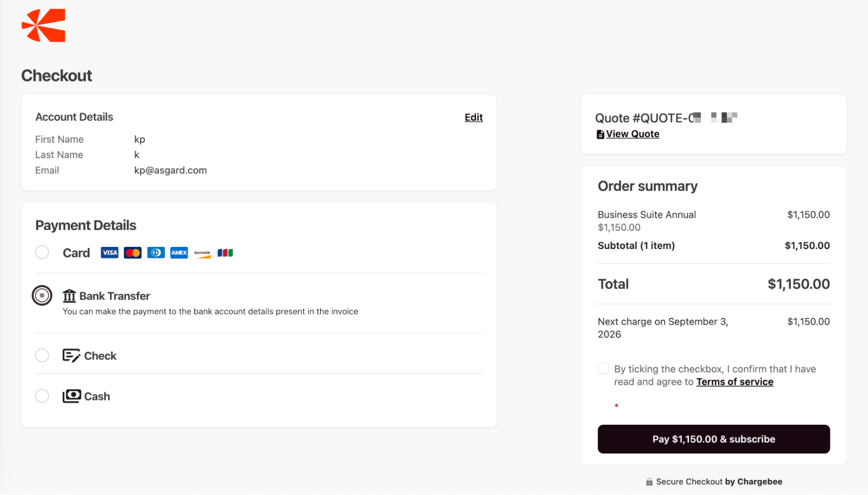Open the Terms of service link
The height and width of the screenshot is (495, 868).
point(735,382)
